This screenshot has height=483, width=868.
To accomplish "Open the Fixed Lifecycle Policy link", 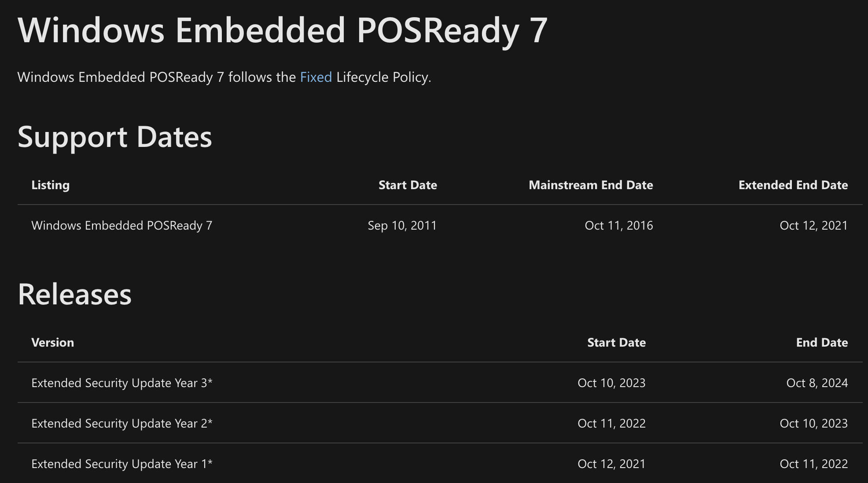I will pyautogui.click(x=316, y=77).
